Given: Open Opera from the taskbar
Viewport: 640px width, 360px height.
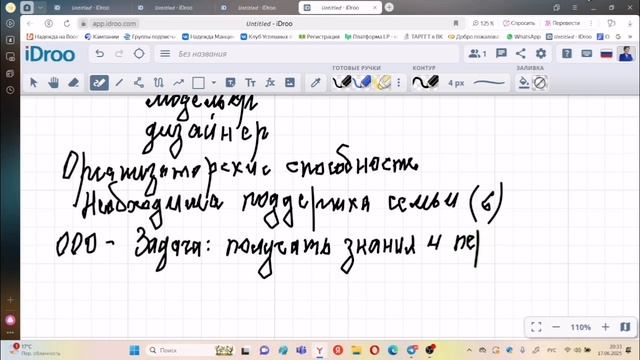Looking at the screenshot, I should (x=374, y=350).
